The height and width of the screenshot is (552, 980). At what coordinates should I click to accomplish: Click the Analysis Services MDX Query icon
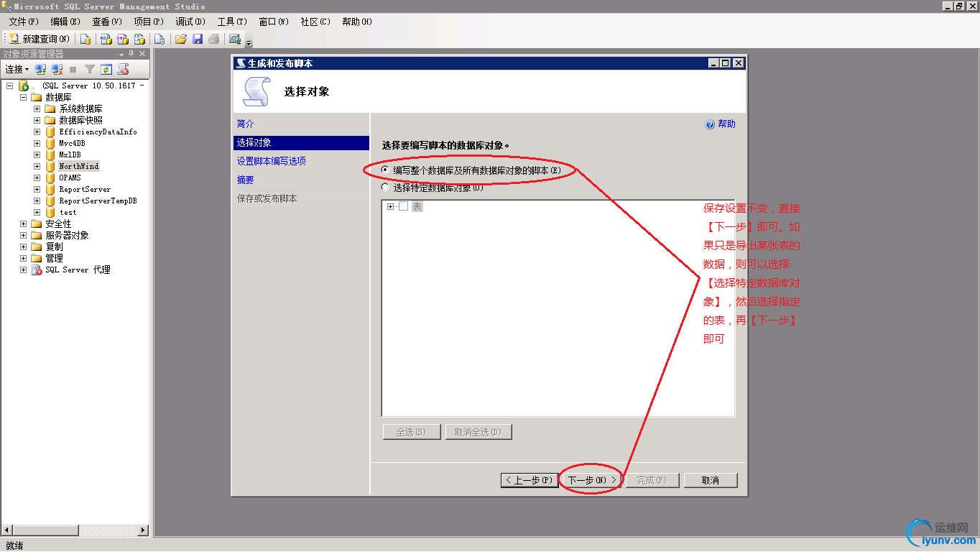106,39
